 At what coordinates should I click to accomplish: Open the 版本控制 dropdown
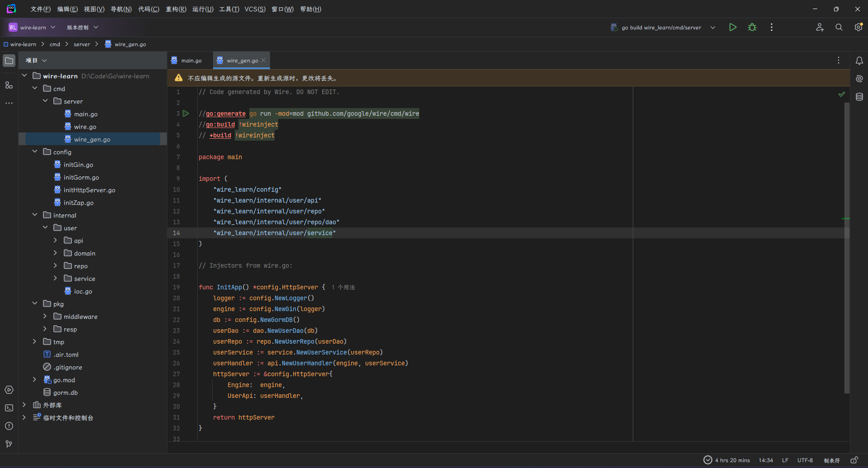(x=82, y=27)
